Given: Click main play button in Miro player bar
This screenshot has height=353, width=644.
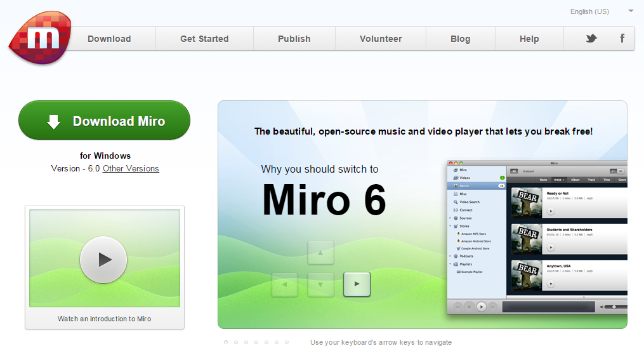Looking at the screenshot, I should 482,307.
